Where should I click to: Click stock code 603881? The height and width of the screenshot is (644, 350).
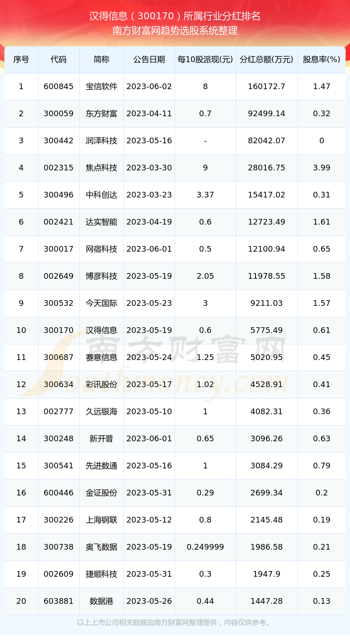pyautogui.click(x=59, y=601)
